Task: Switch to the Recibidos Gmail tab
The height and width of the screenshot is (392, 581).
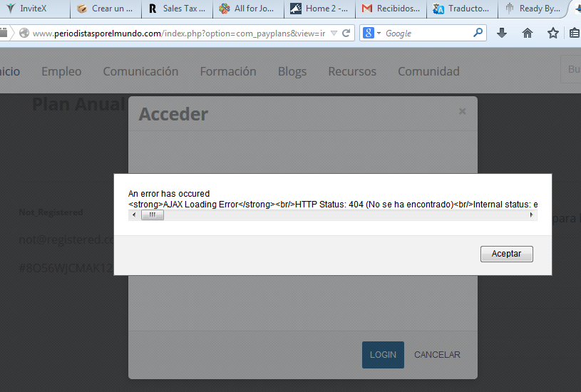Action: [x=391, y=9]
